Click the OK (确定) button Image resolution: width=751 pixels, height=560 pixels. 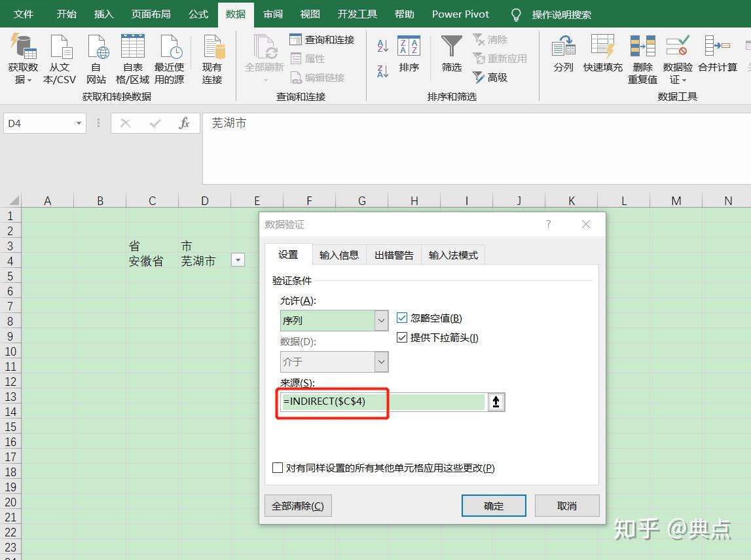[494, 506]
